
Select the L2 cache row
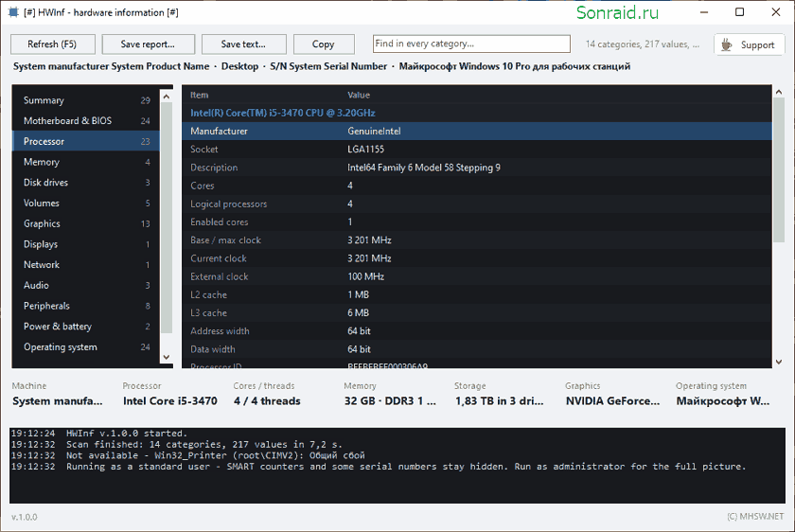tap(477, 294)
